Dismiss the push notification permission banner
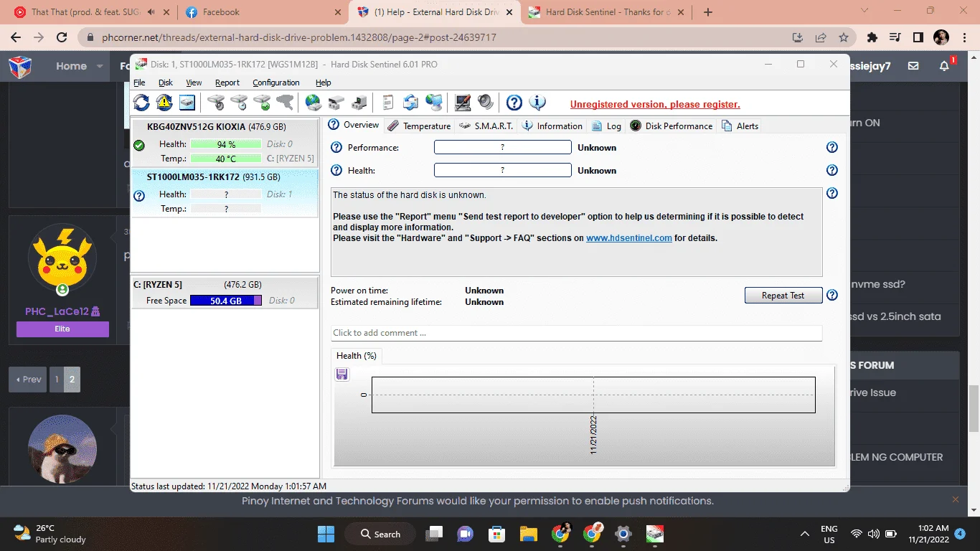The width and height of the screenshot is (980, 551). pyautogui.click(x=956, y=499)
